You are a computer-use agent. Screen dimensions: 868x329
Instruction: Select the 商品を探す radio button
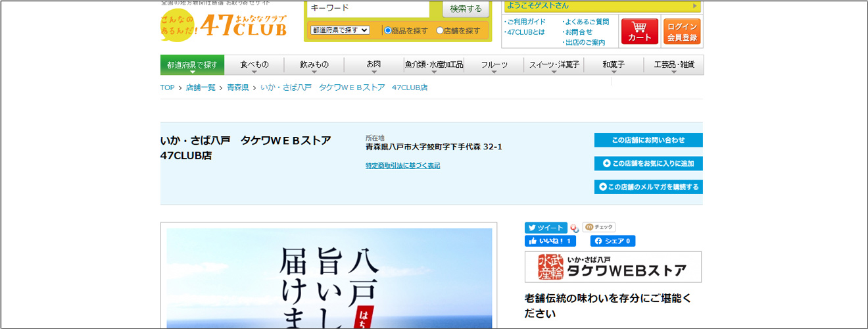(388, 30)
